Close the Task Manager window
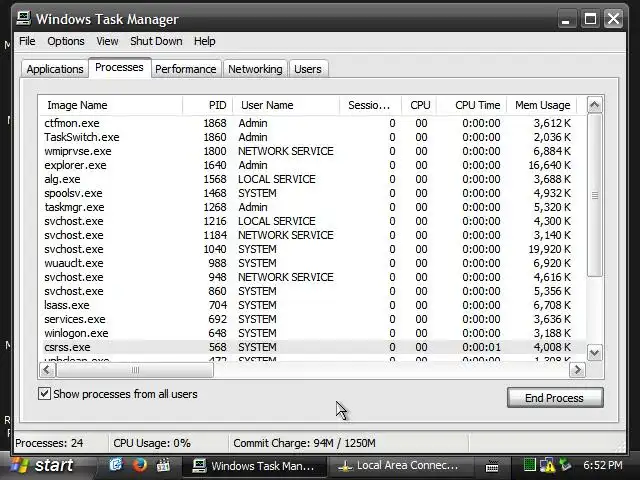The width and height of the screenshot is (640, 480). point(613,19)
